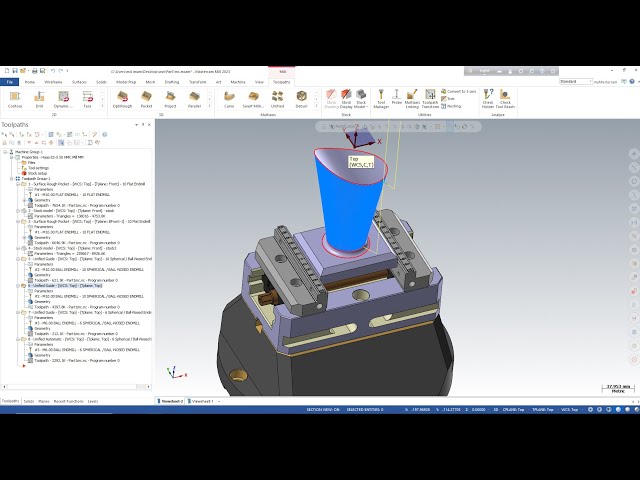Expand Geometry under operation 1

click(x=24, y=200)
